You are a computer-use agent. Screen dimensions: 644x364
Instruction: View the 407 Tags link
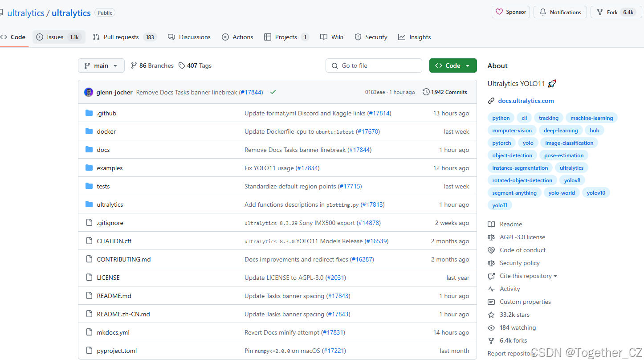point(195,65)
